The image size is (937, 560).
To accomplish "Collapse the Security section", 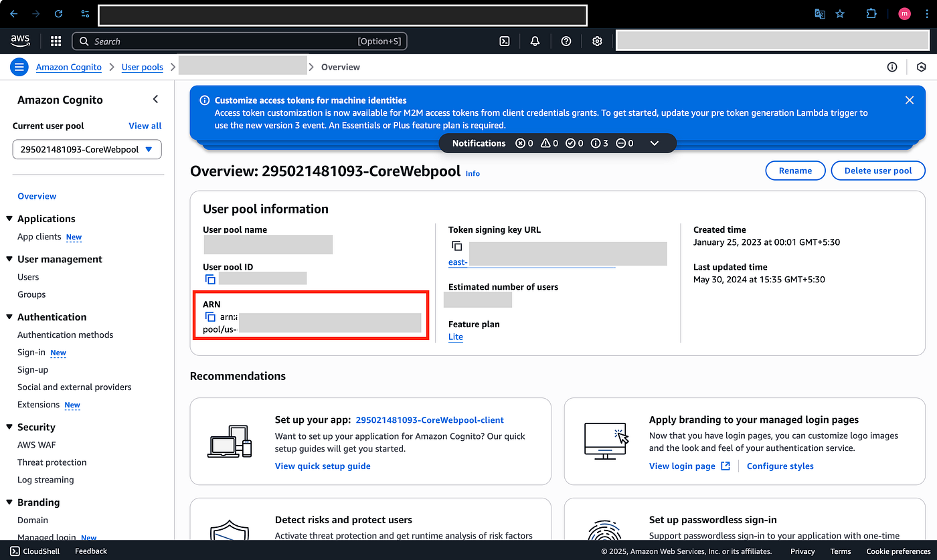I will point(9,427).
